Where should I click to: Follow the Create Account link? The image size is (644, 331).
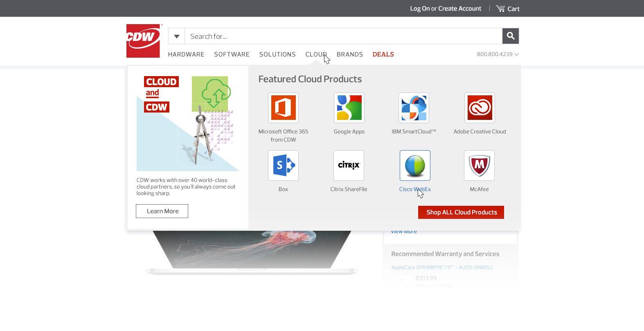click(x=459, y=9)
